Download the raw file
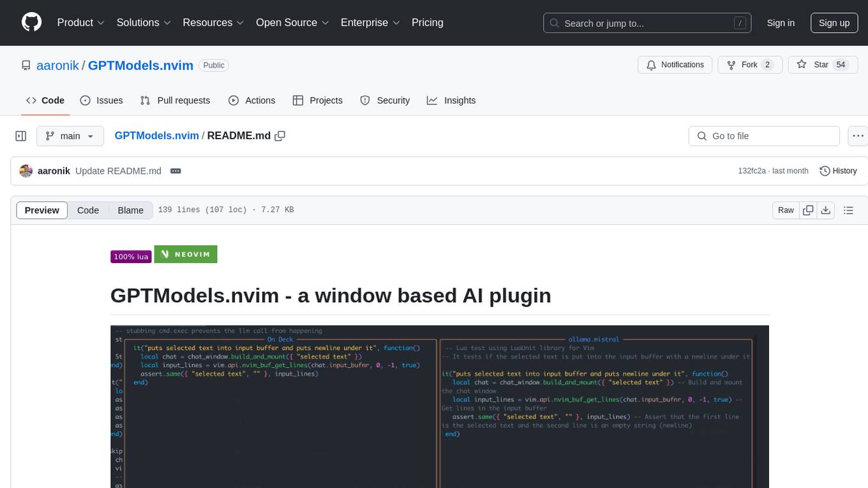868x488 pixels. pos(825,210)
